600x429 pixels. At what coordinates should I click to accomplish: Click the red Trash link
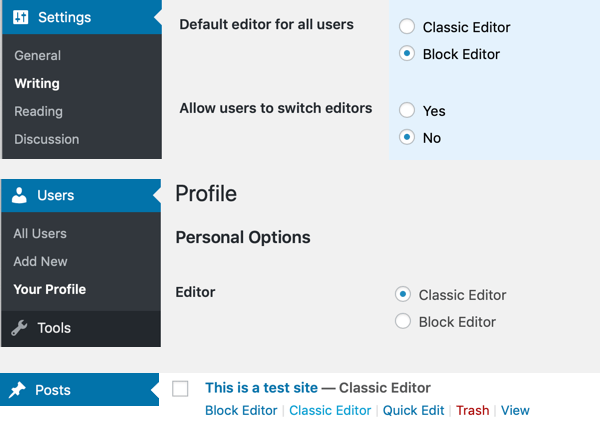point(473,410)
